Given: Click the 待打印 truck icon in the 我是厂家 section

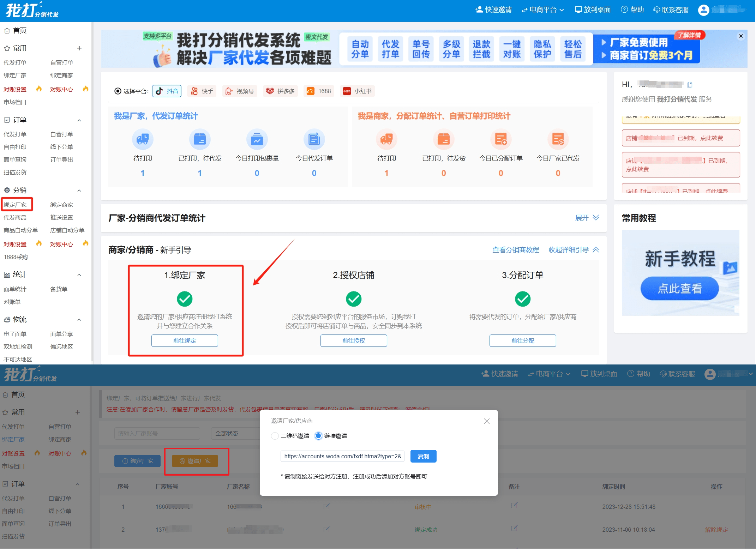Looking at the screenshot, I should point(143,139).
